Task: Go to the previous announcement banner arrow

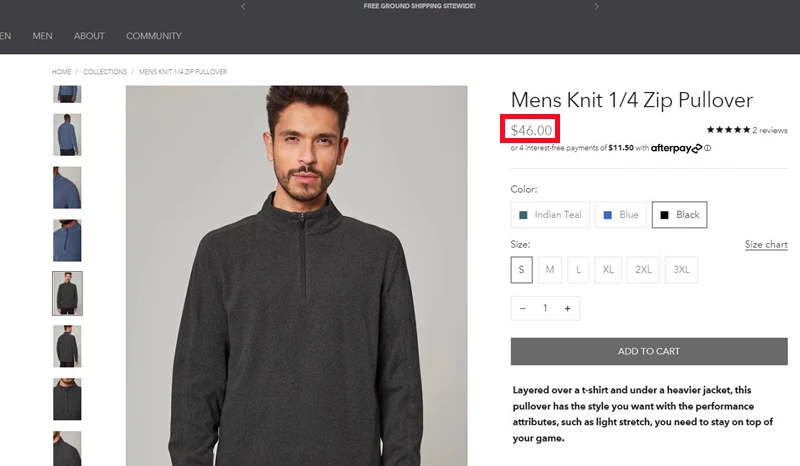Action: (243, 7)
